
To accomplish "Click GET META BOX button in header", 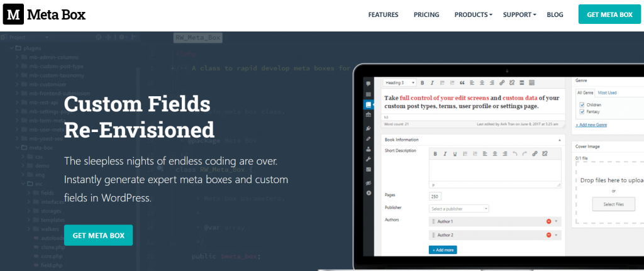I will point(609,14).
